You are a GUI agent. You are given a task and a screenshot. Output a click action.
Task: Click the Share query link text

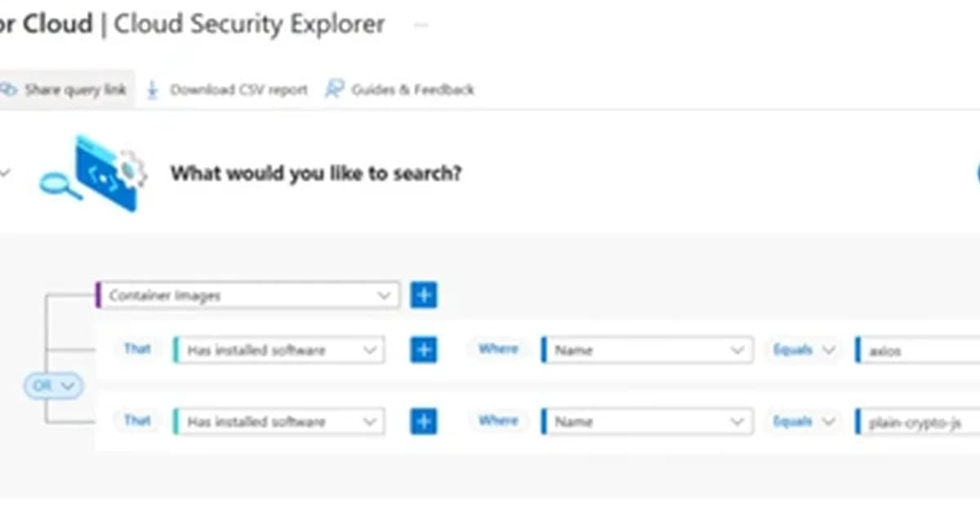point(69,89)
